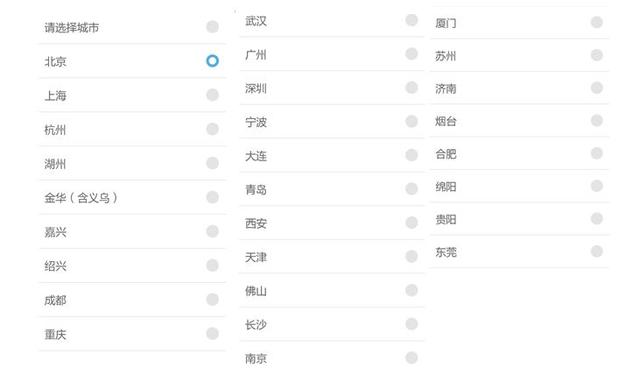Select the 深圳 radio option
Image resolution: width=640 pixels, height=375 pixels.
pyautogui.click(x=411, y=87)
